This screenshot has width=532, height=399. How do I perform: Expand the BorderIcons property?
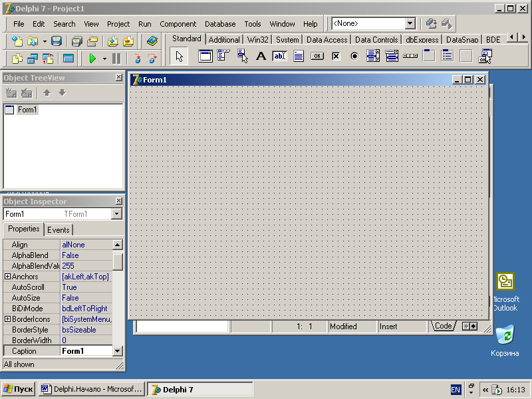(x=7, y=319)
